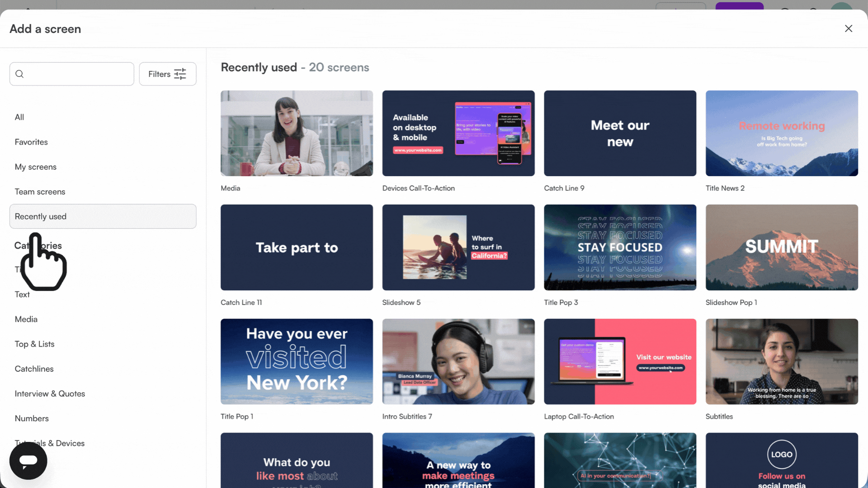This screenshot has height=488, width=868.
Task: Open the Team screens section
Action: pos(40,192)
